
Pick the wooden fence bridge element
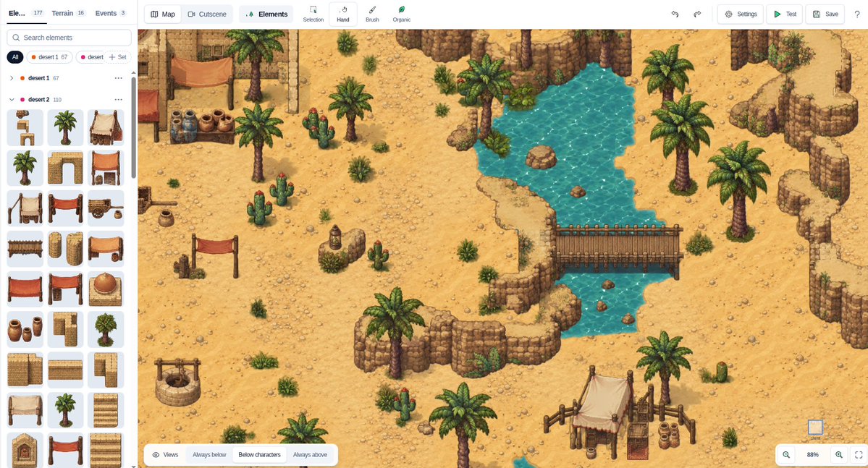pos(25,249)
